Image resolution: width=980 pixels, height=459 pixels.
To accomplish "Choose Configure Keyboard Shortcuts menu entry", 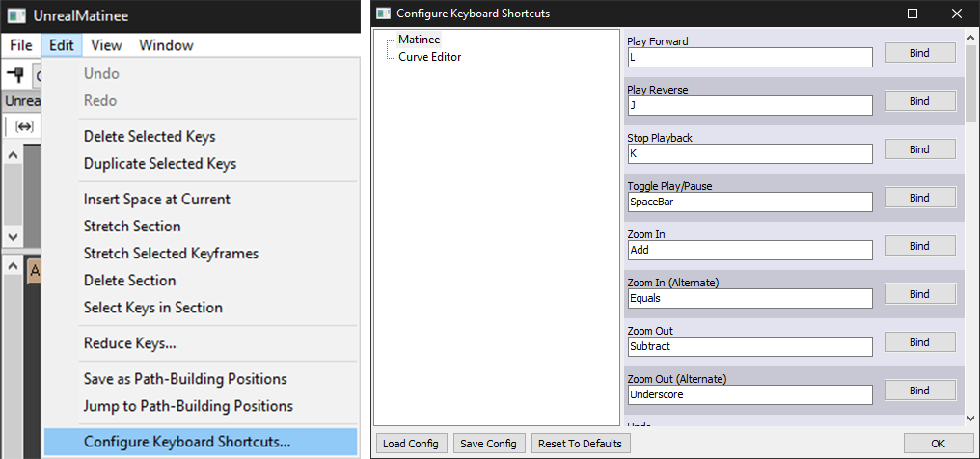I will click(x=187, y=442).
